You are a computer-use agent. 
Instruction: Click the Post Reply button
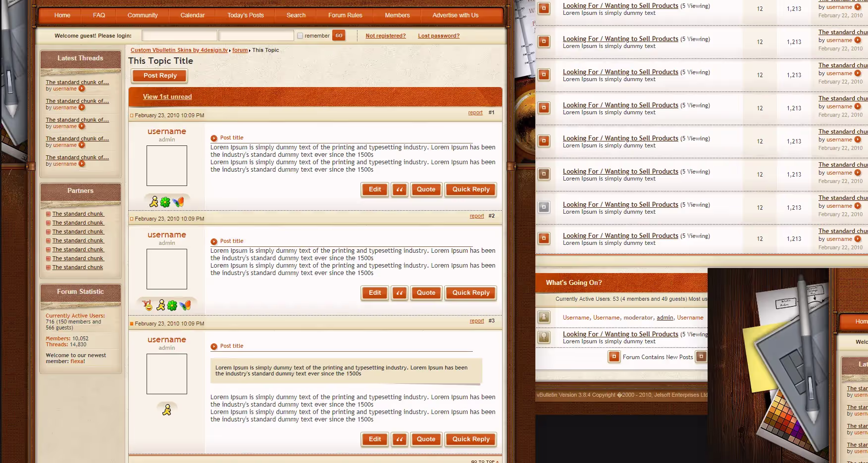click(x=160, y=76)
